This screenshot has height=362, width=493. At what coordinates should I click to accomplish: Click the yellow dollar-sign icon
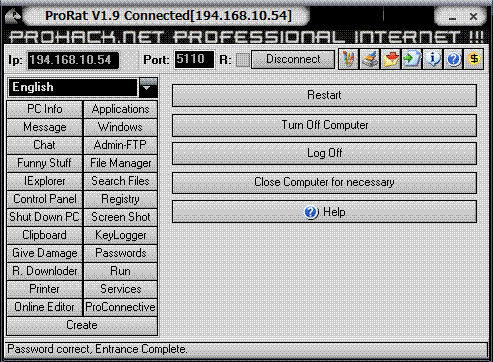pyautogui.click(x=474, y=59)
